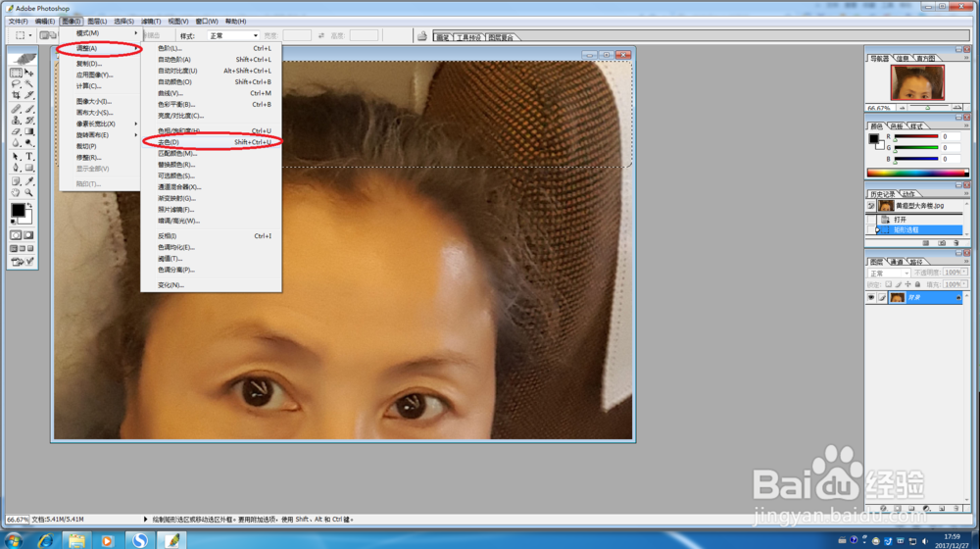The width and height of the screenshot is (980, 549).
Task: Switch to the 动作 actions tab
Action: click(x=908, y=194)
